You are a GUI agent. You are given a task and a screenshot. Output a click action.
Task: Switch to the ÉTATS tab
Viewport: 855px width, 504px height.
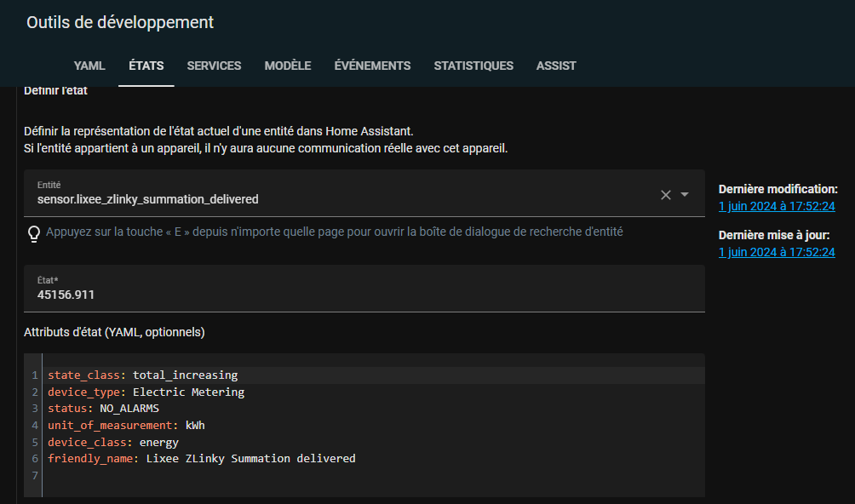pos(146,66)
